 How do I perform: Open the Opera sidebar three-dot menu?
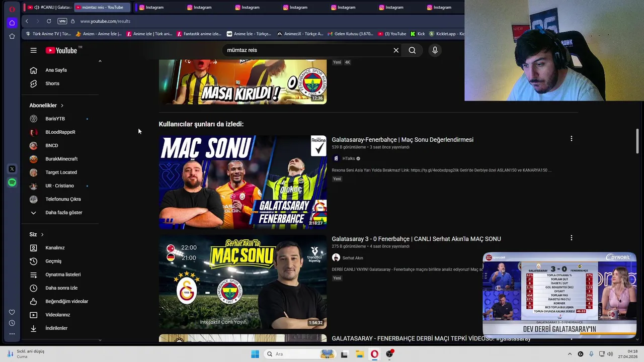click(x=12, y=334)
